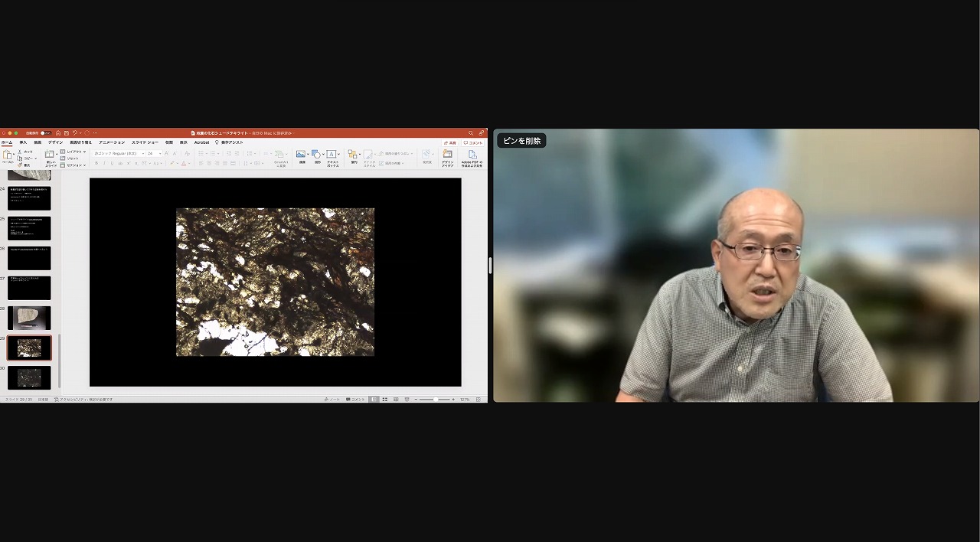The image size is (980, 542).
Task: Open the Design ribbon tab
Action: pos(55,142)
